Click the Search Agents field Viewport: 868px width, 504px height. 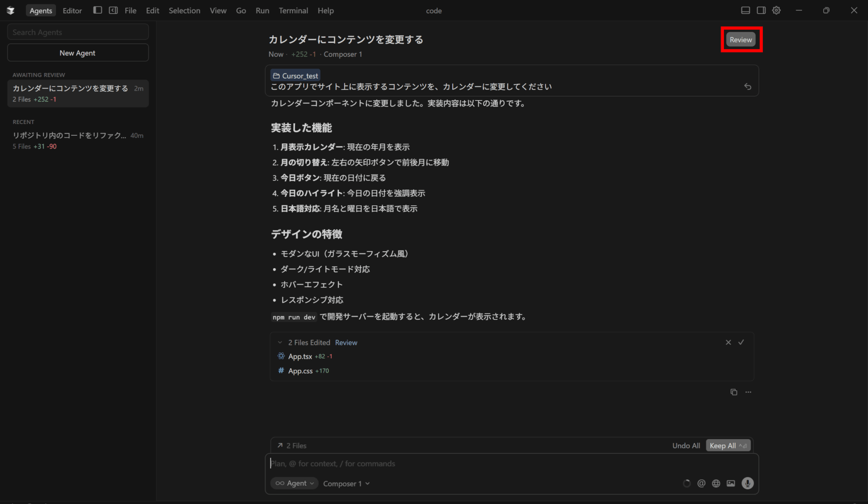78,32
